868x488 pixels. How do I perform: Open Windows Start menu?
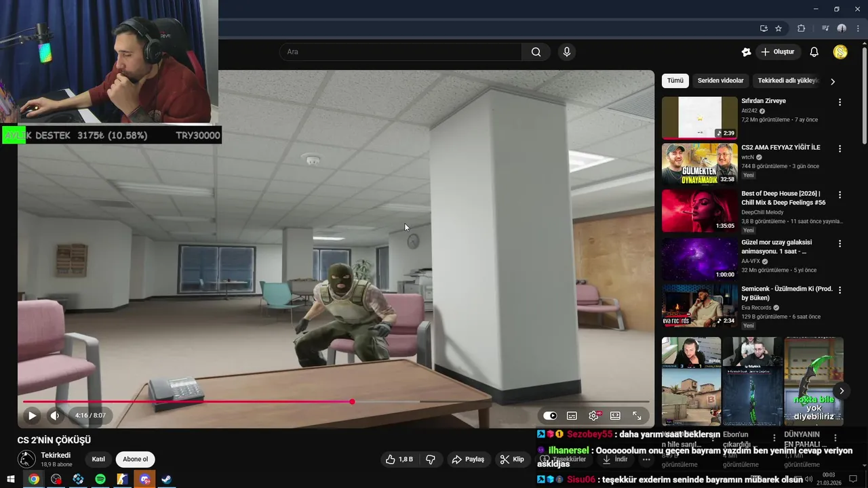coord(11,479)
